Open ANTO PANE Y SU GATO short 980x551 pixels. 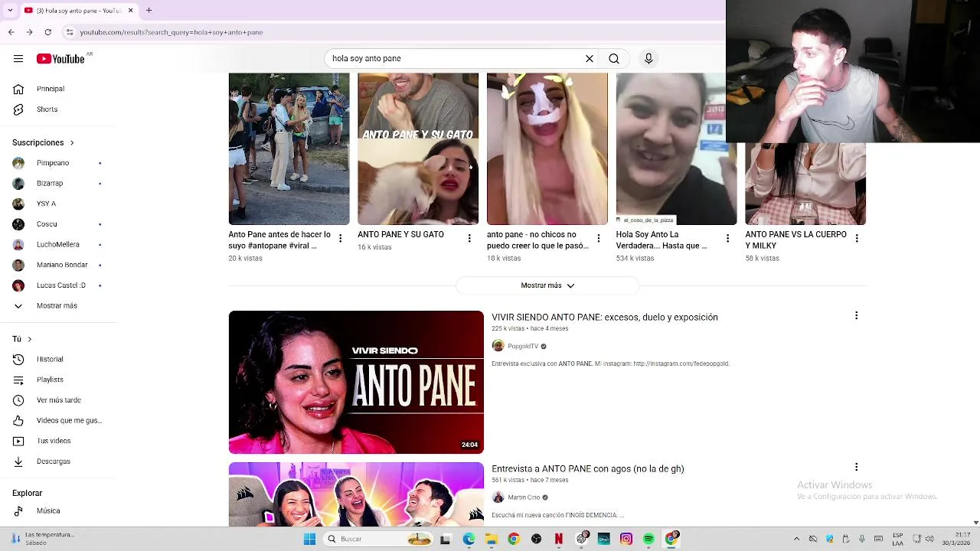coord(418,149)
